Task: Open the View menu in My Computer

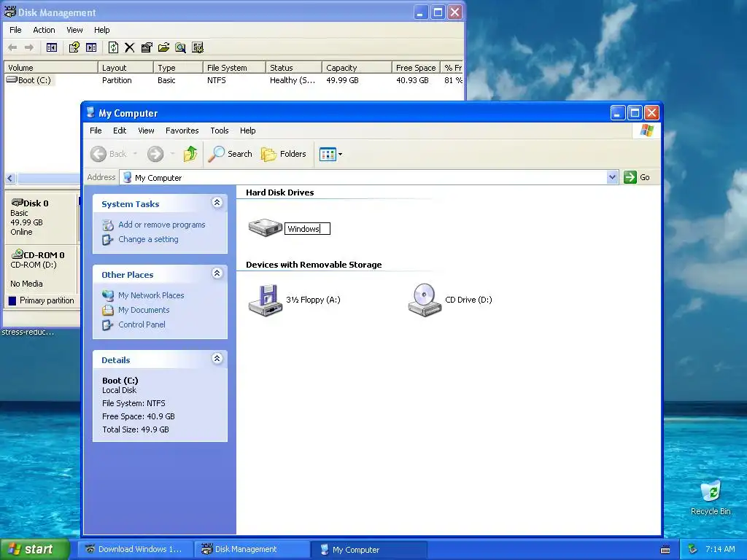Action: tap(146, 131)
